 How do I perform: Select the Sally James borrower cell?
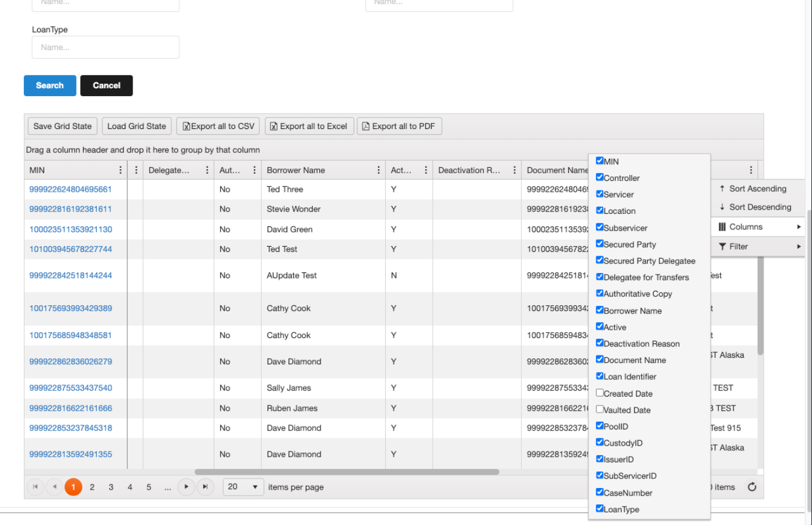coord(323,388)
